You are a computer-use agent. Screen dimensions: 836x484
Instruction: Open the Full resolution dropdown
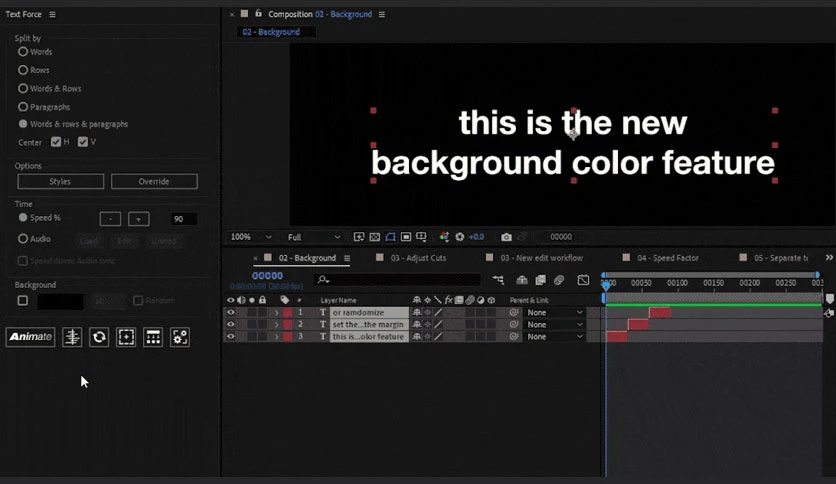[x=314, y=237]
